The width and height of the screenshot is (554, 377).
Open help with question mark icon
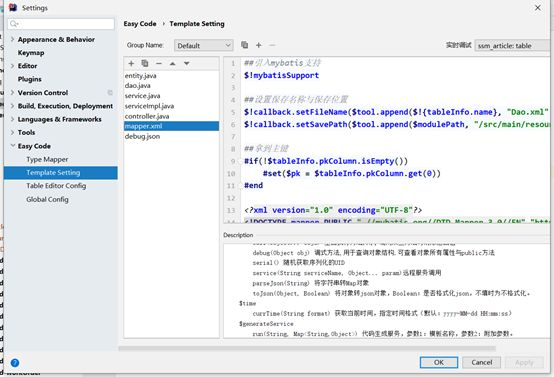[x=15, y=363]
